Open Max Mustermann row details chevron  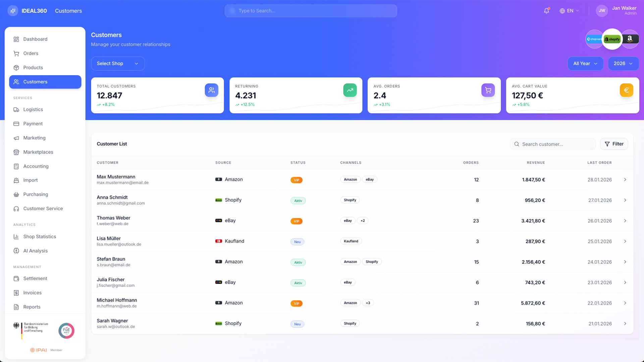tap(625, 180)
